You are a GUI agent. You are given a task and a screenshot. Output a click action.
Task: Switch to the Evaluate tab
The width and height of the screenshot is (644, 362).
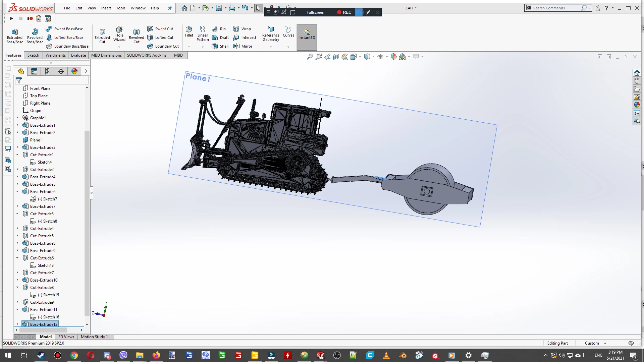(78, 55)
